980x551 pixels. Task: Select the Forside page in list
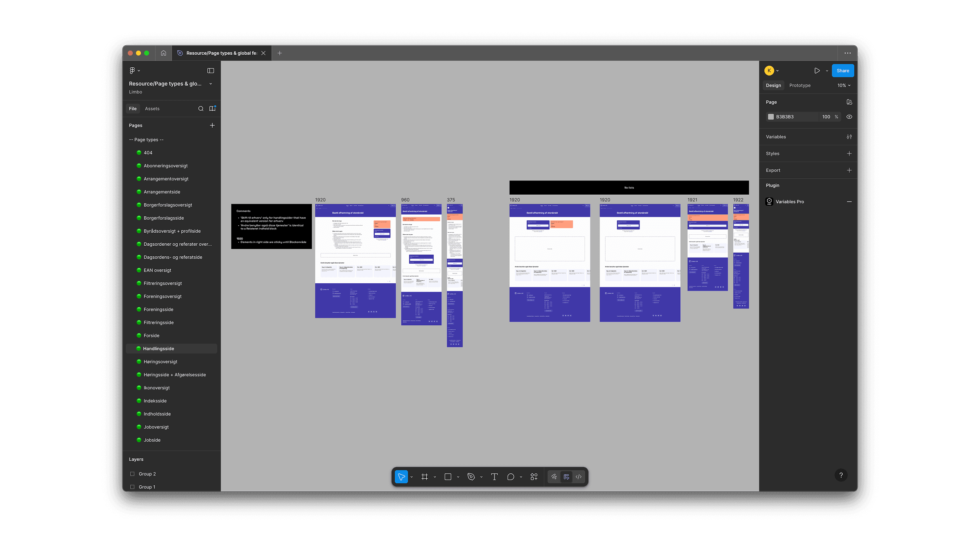pos(151,335)
